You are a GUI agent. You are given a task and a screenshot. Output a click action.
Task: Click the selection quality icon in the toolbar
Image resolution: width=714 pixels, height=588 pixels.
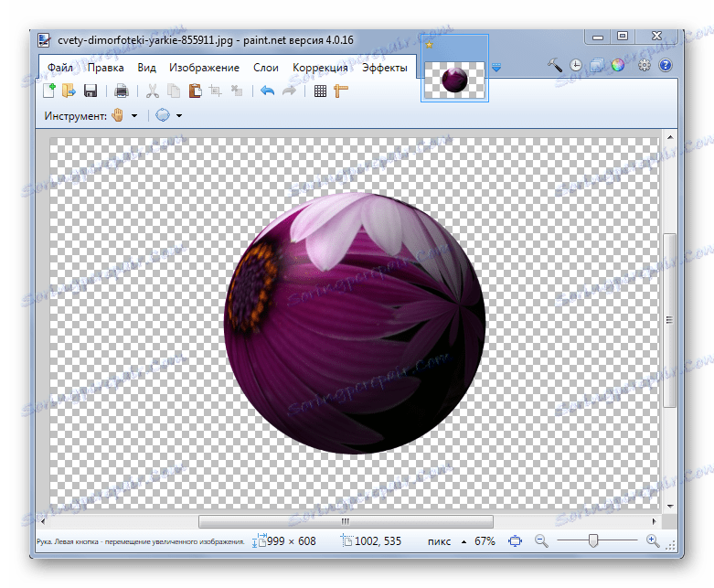[163, 116]
